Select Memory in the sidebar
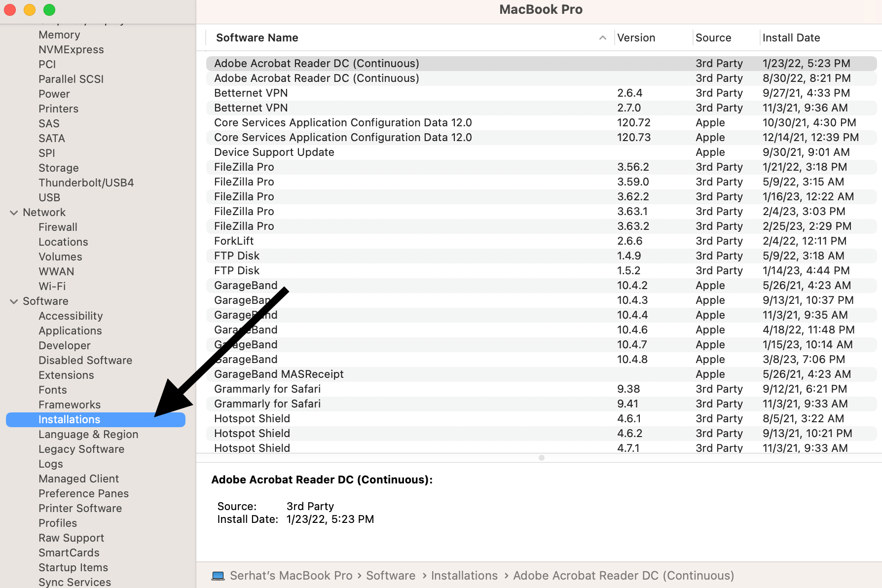882x588 pixels. click(59, 35)
